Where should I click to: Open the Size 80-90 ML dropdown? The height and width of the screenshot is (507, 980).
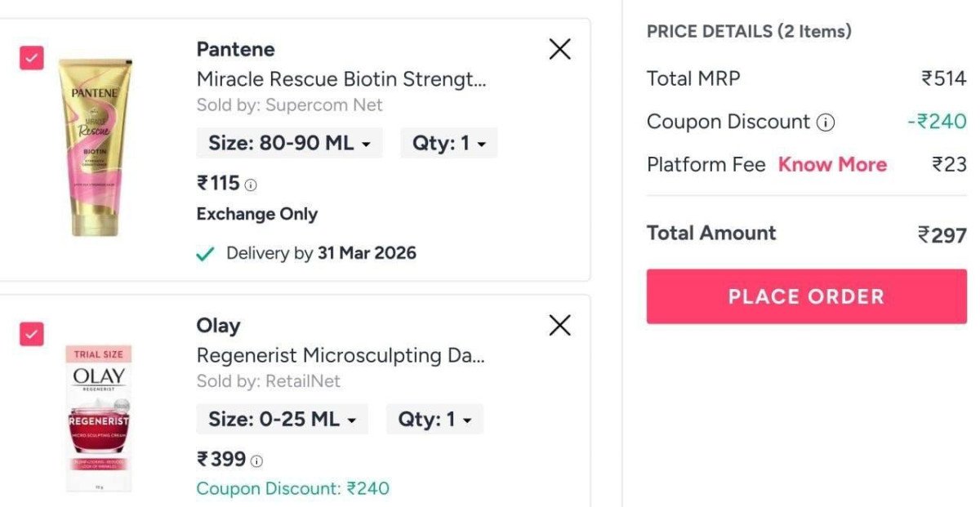coord(289,142)
